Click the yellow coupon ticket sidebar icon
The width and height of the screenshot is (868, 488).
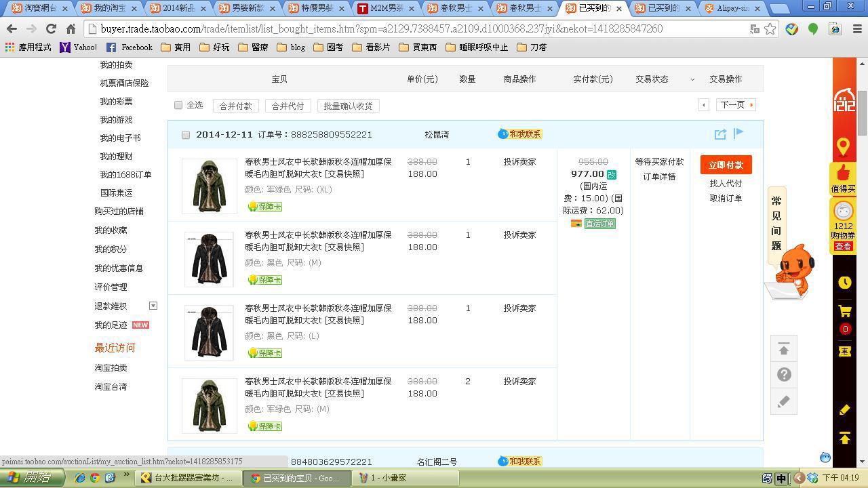click(844, 351)
